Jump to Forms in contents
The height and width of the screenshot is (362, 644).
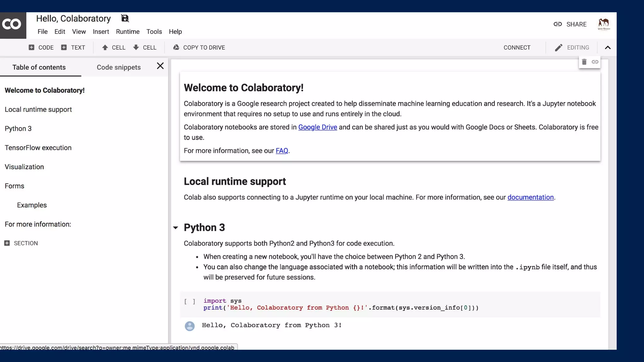point(14,186)
